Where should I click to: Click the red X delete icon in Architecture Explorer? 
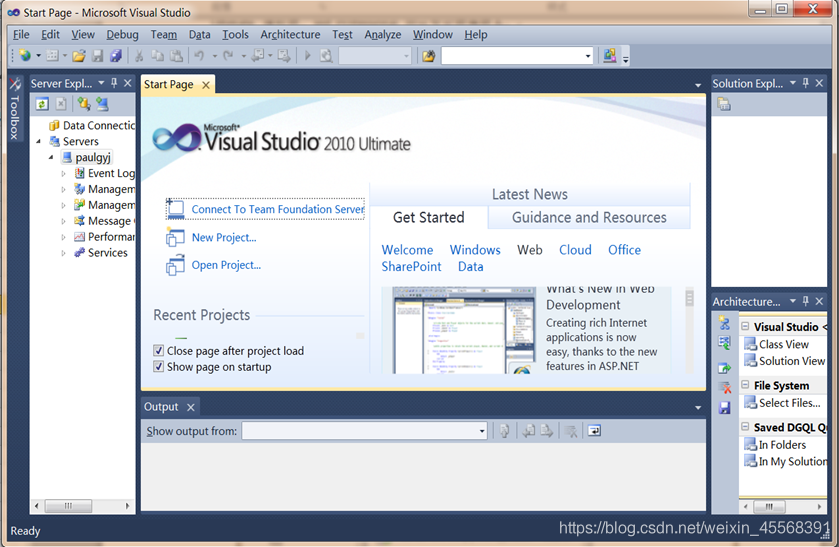tap(725, 388)
